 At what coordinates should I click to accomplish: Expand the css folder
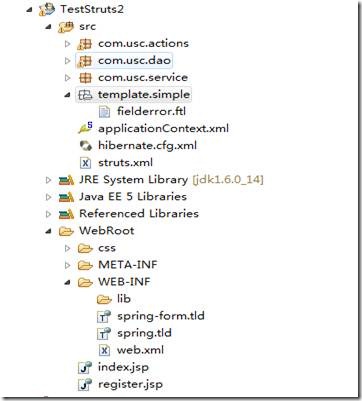pos(68,248)
